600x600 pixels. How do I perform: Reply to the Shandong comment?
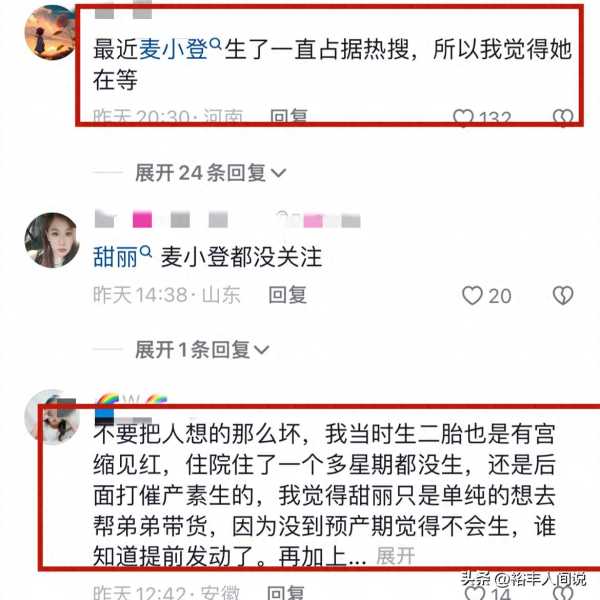[x=287, y=295]
